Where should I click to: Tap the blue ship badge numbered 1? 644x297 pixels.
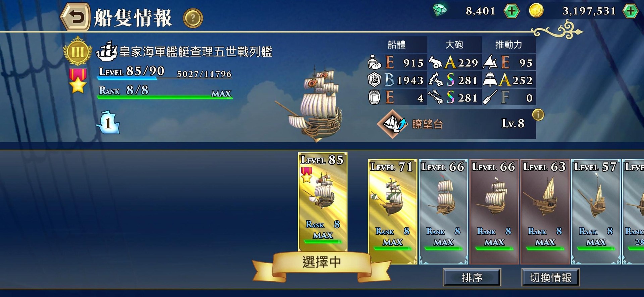tap(108, 122)
